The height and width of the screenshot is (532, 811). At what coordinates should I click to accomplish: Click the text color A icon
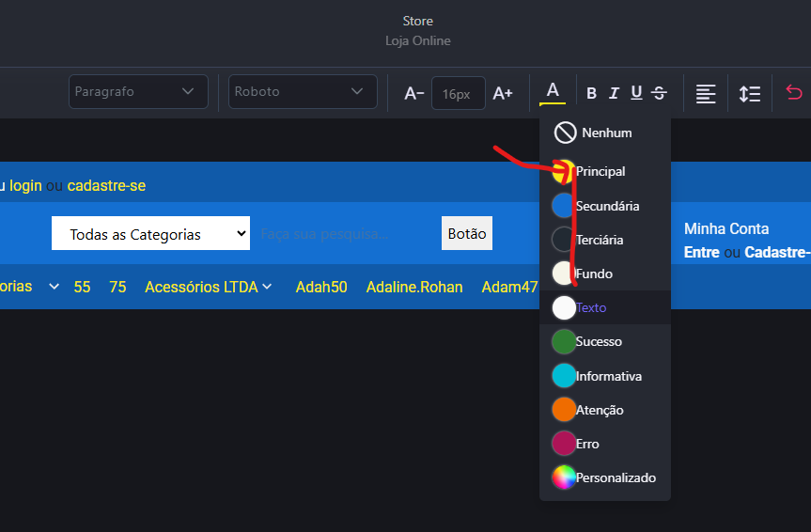point(553,91)
